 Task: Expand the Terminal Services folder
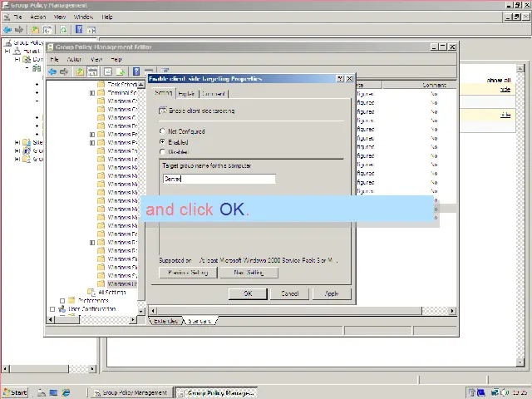click(x=92, y=92)
